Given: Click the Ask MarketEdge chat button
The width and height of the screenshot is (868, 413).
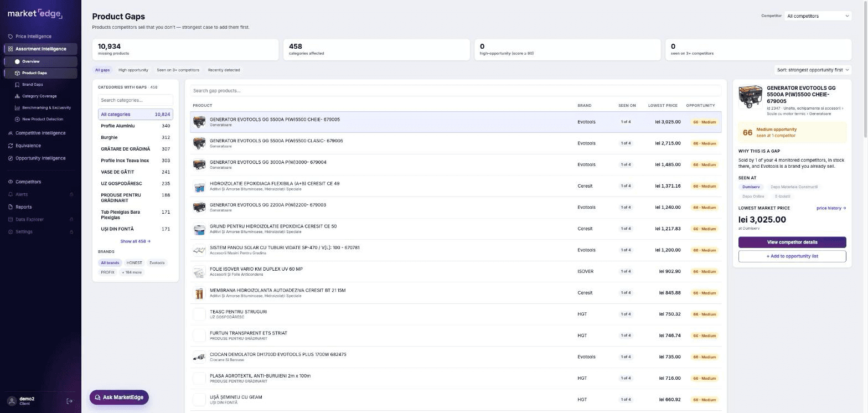Looking at the screenshot, I should point(119,397).
